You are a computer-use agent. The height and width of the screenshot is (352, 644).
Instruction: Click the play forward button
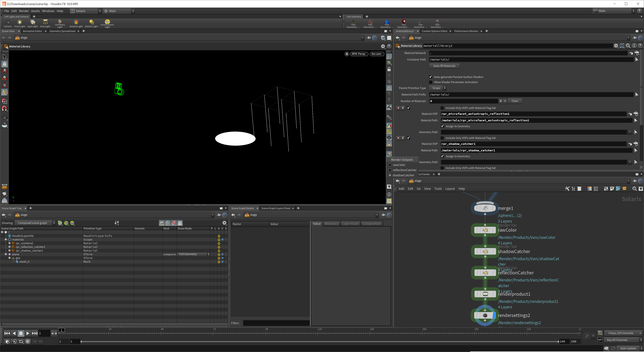(28, 333)
